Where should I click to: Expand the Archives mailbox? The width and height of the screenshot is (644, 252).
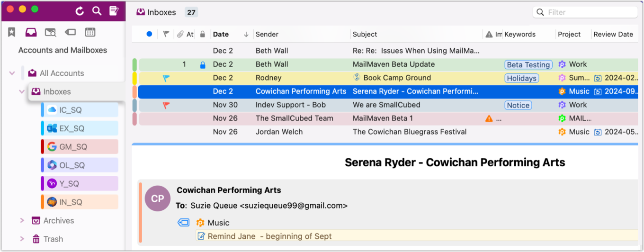22,220
